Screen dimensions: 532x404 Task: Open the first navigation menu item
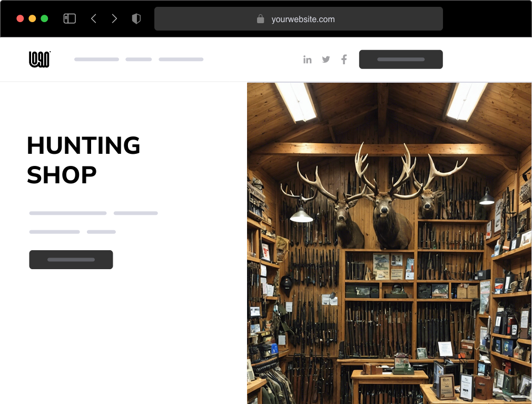pos(96,59)
